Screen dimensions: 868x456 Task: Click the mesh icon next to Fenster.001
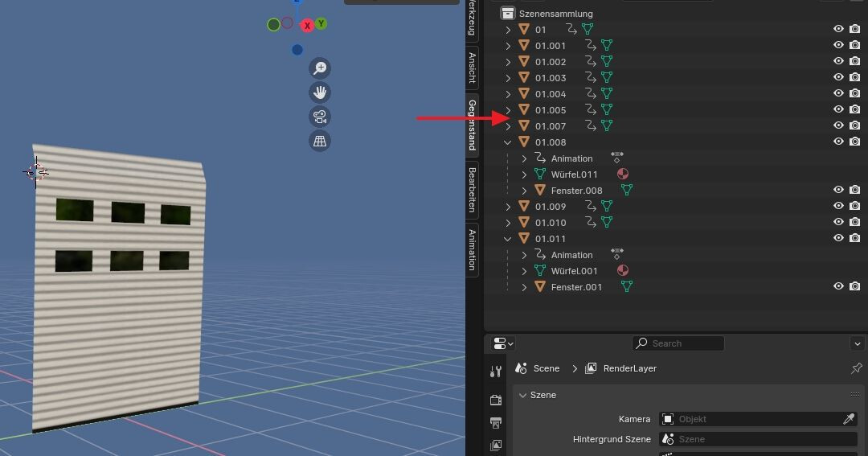[x=627, y=286]
